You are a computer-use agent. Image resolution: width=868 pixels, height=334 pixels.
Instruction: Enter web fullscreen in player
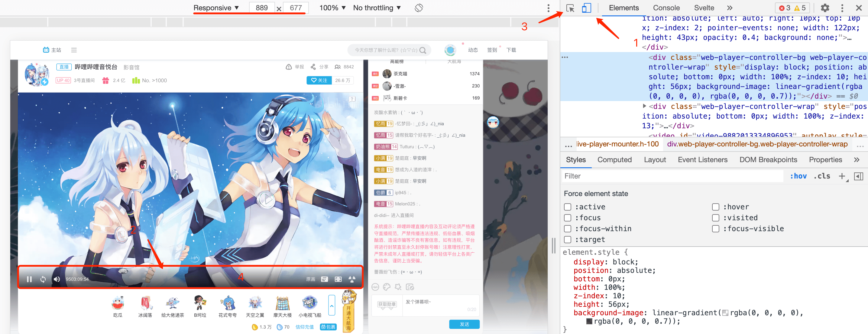coord(338,279)
